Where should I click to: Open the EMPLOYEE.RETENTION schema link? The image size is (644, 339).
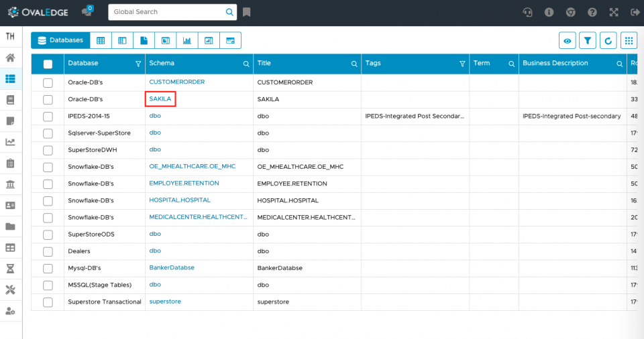click(184, 183)
